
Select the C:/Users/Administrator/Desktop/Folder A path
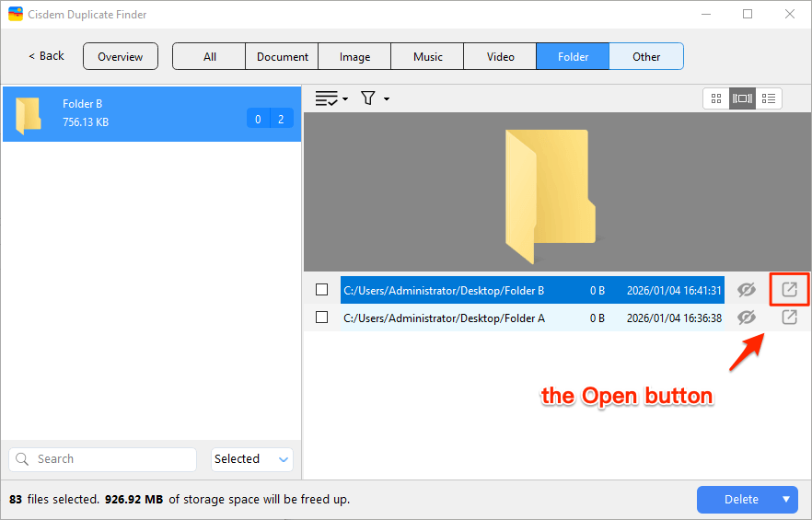click(444, 318)
